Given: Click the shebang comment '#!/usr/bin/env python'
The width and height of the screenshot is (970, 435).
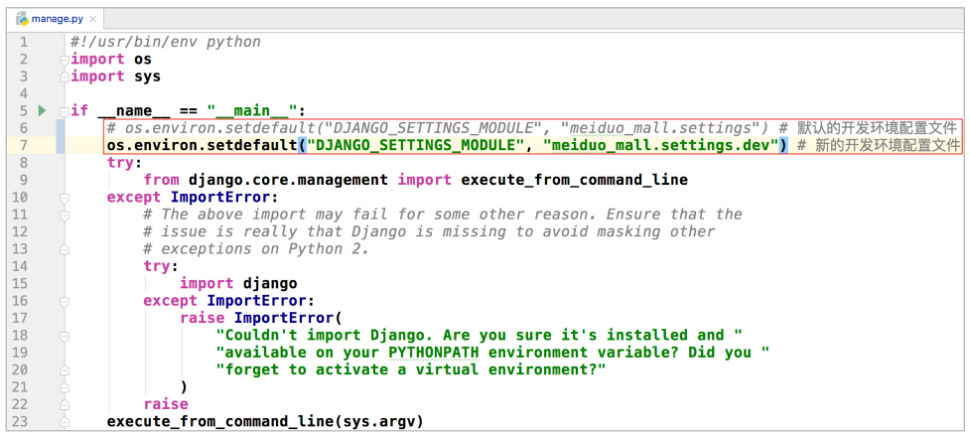Looking at the screenshot, I should point(166,42).
